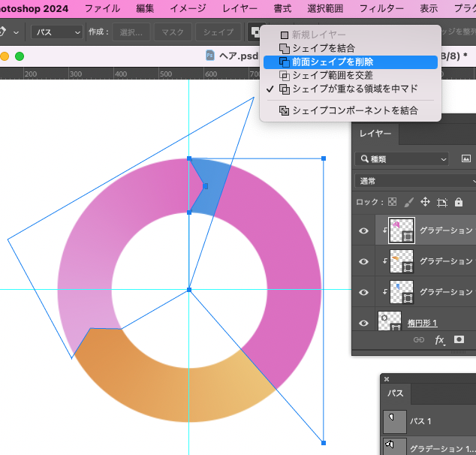Hide the top グラデーション layer
The image size is (476, 455).
click(363, 231)
